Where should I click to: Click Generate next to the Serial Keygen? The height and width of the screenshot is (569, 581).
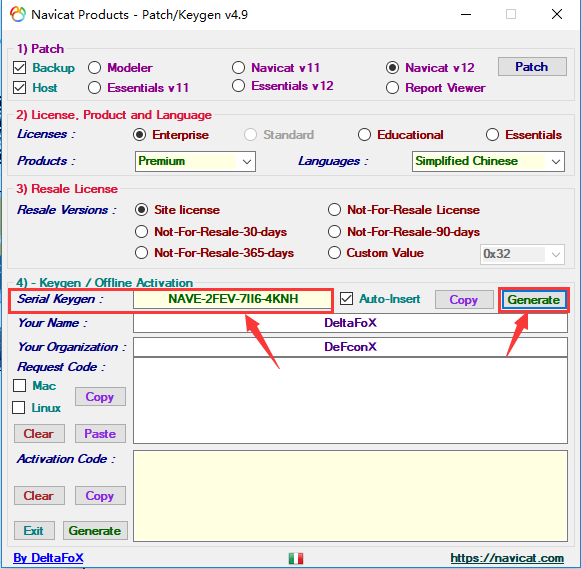[534, 299]
